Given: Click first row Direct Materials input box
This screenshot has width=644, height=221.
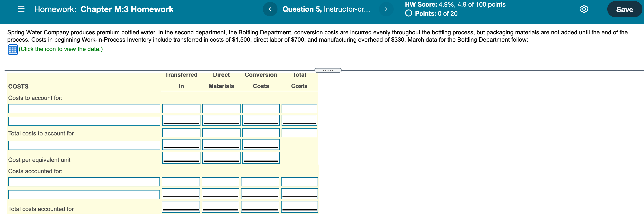Looking at the screenshot, I should click(x=221, y=109).
